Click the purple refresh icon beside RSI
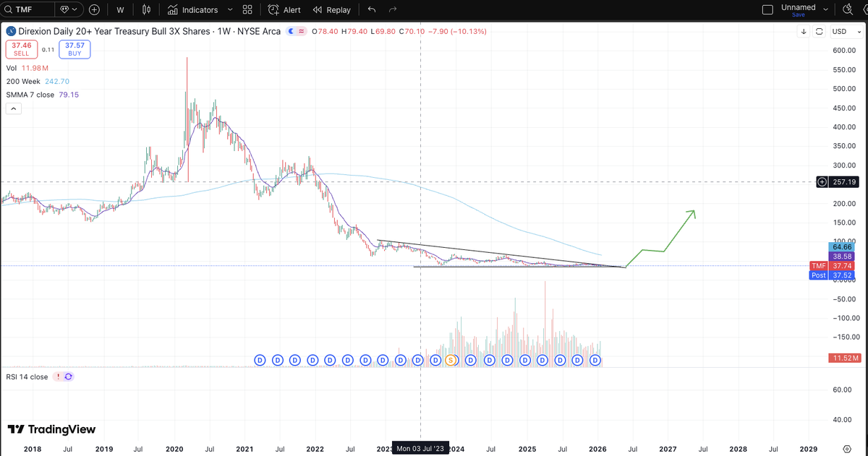 (x=68, y=377)
